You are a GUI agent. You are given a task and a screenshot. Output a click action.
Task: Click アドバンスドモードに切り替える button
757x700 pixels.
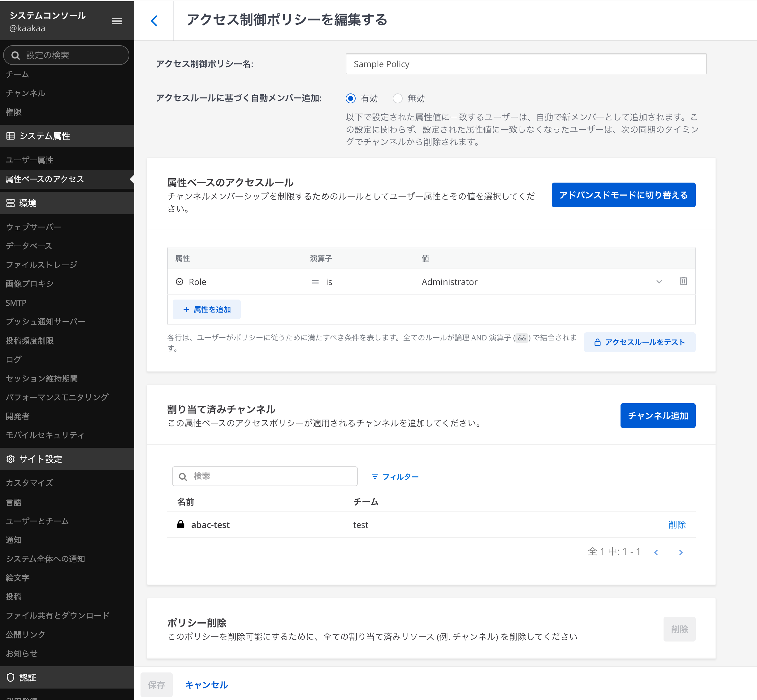[623, 195]
